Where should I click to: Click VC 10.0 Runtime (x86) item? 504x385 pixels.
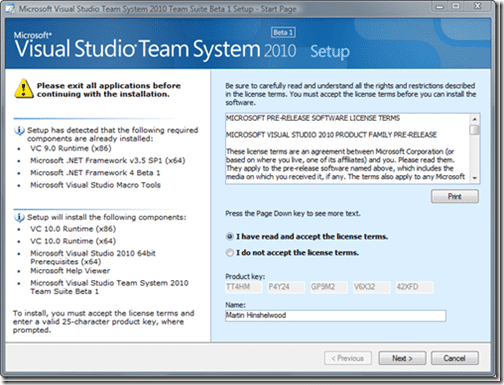click(73, 229)
